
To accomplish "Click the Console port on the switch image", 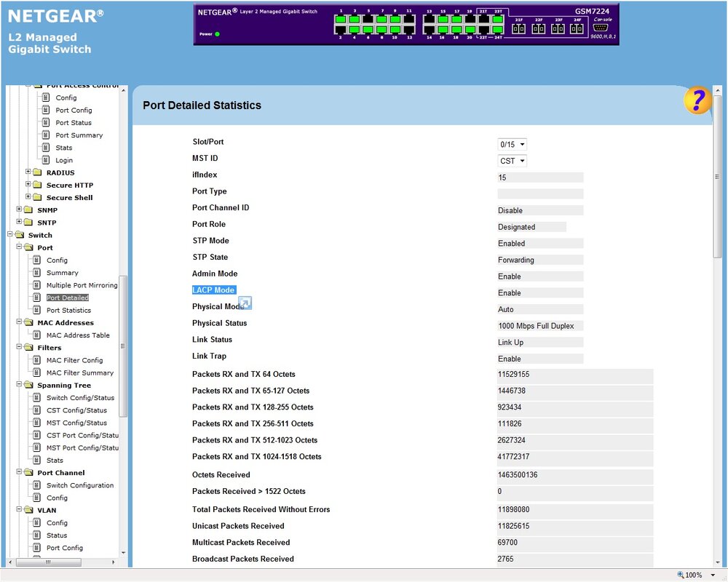I will pos(601,28).
